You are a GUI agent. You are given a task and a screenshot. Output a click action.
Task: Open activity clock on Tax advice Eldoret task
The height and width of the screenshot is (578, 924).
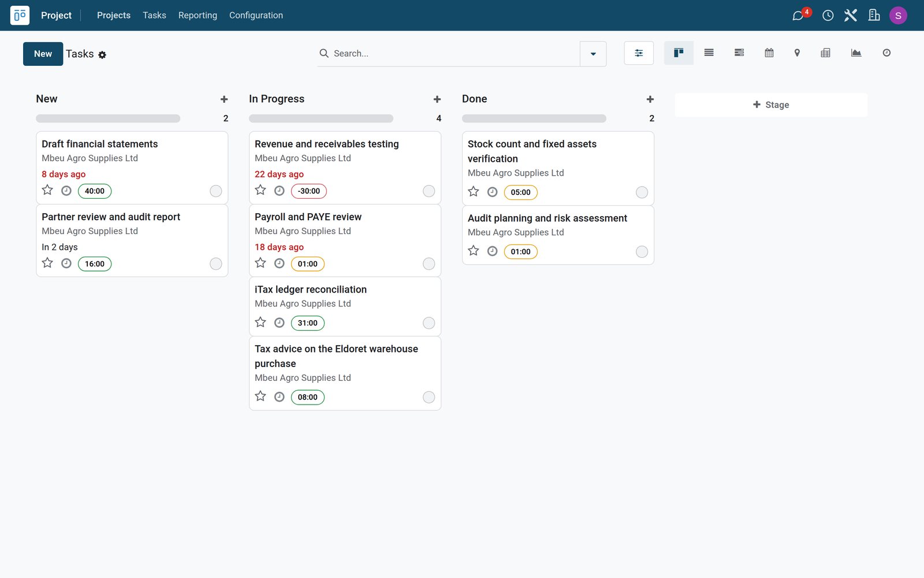(280, 397)
